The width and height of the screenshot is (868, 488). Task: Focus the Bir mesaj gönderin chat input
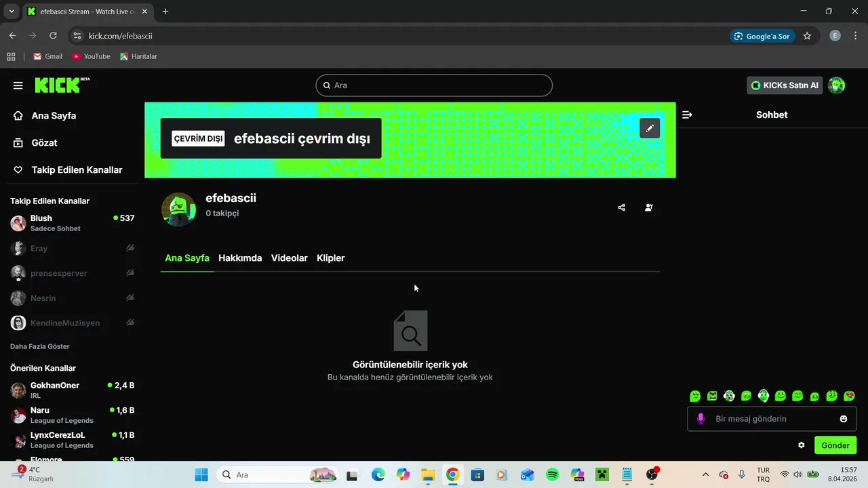point(772,419)
